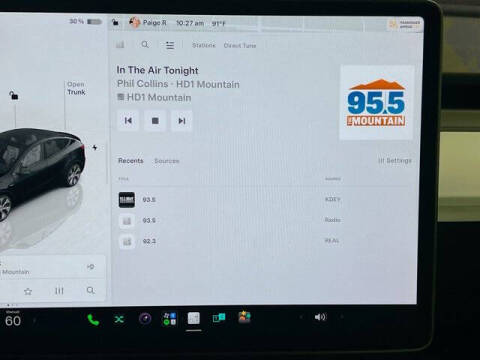The width and height of the screenshot is (480, 360).
Task: Select the Recents tab
Action: point(131,161)
